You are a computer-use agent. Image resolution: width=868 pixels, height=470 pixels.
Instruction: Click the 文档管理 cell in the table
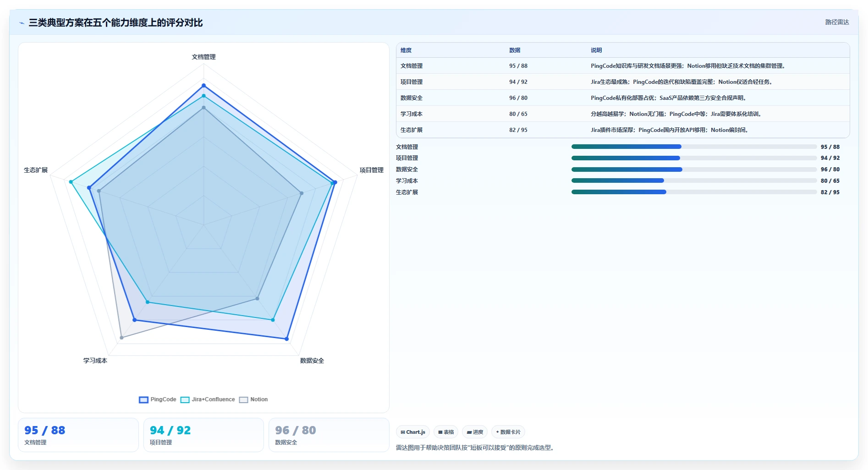pos(412,66)
